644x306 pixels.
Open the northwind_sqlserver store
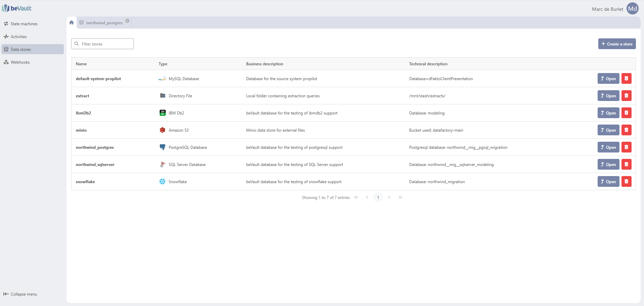click(x=608, y=165)
